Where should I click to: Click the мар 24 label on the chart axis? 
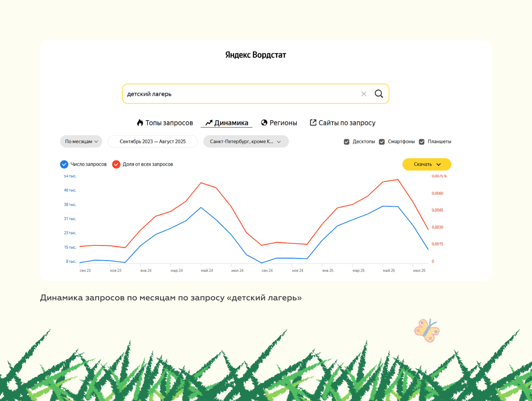pos(177,271)
